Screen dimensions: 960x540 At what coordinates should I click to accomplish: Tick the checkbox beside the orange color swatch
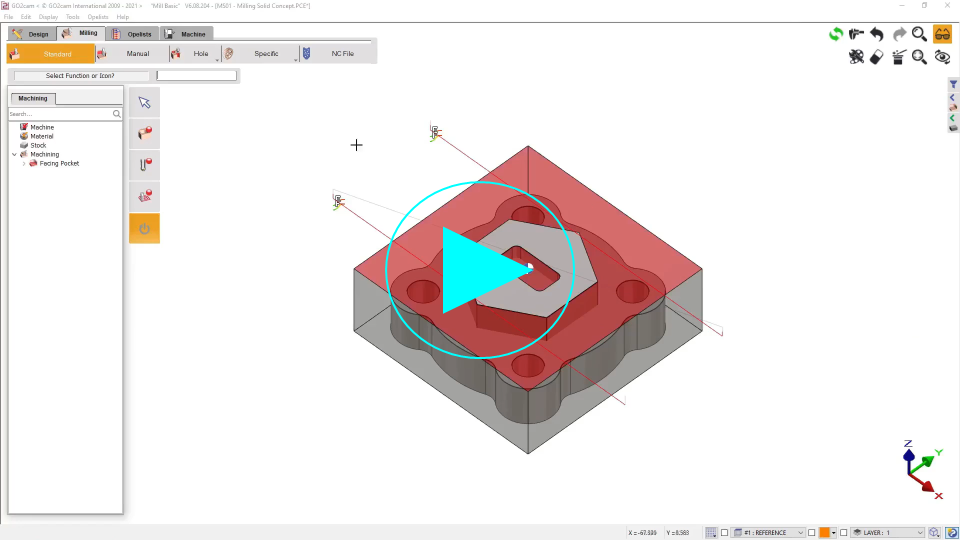coord(811,533)
